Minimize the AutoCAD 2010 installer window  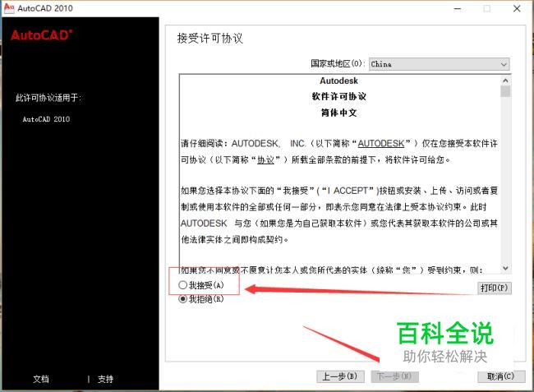point(458,8)
